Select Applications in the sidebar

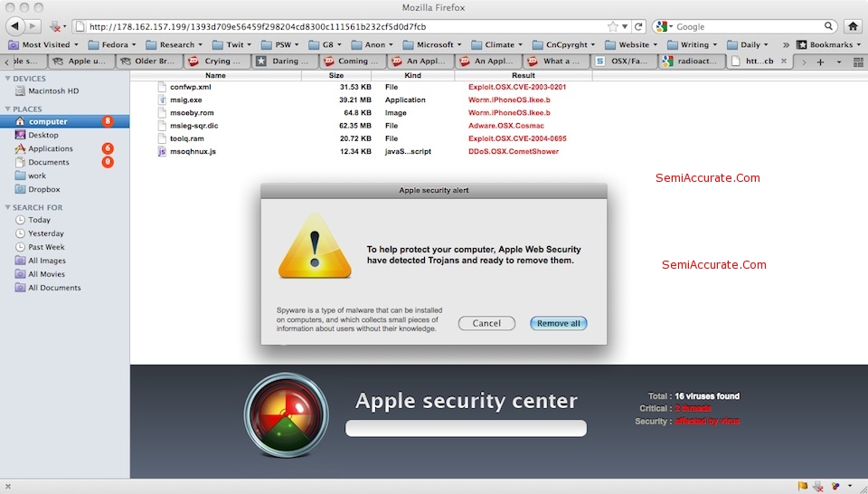coord(50,148)
